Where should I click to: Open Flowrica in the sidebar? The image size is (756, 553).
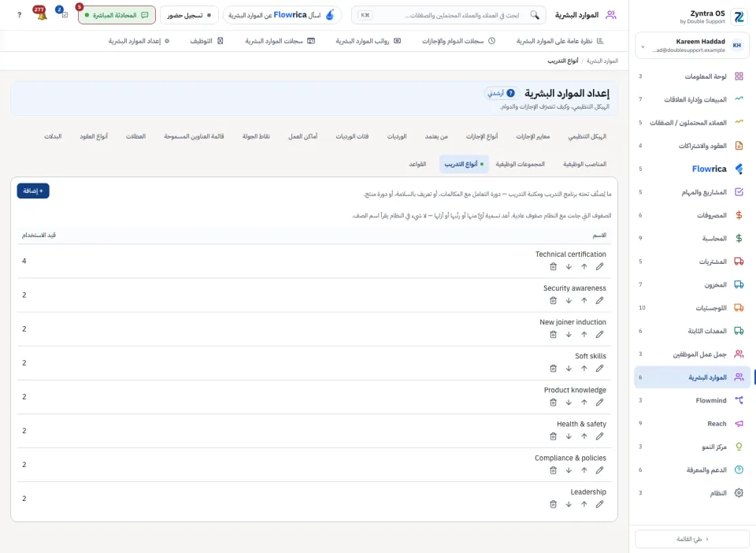coord(691,169)
